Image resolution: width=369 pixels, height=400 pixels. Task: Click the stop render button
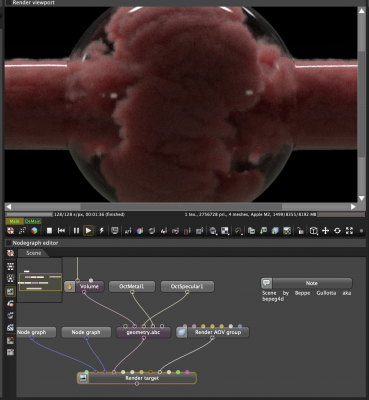[49, 231]
